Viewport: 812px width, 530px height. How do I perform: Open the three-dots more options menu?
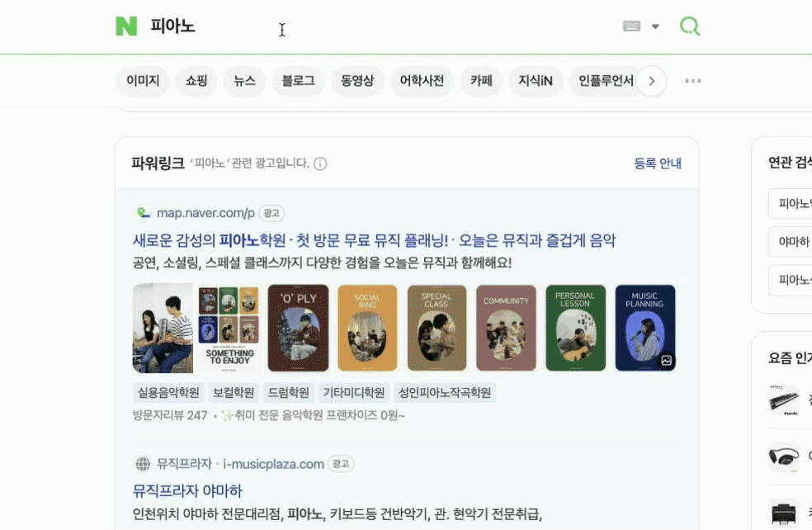[x=693, y=81]
